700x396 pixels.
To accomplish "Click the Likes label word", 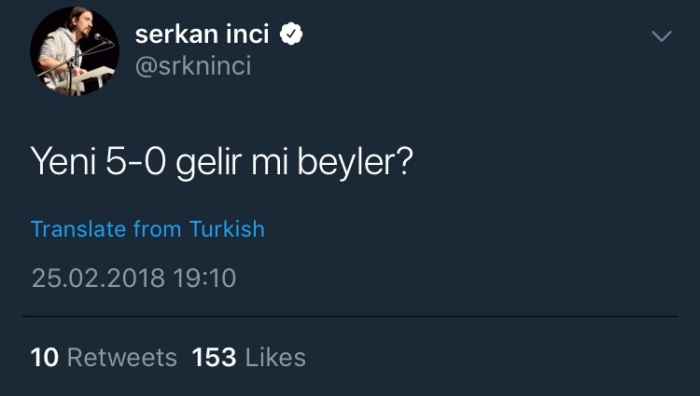I will (x=275, y=358).
